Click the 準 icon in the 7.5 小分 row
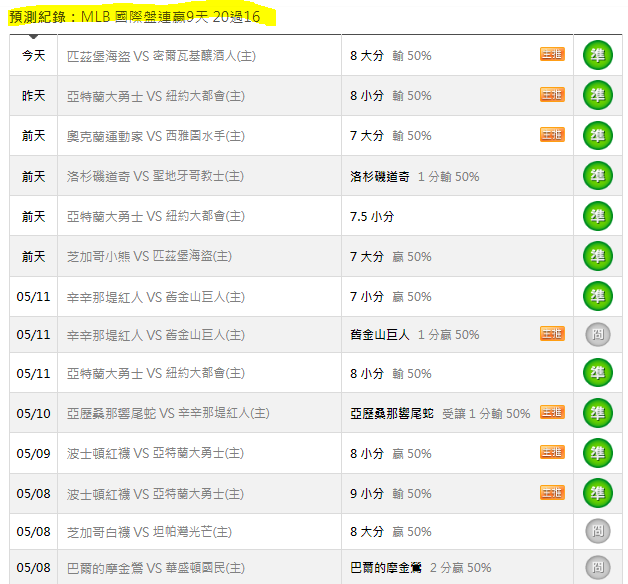Image resolution: width=628 pixels, height=584 pixels. coord(598,216)
